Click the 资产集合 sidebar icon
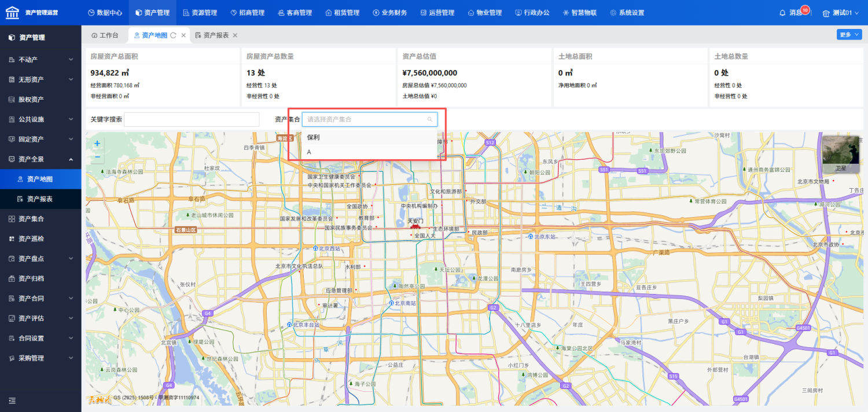The width and height of the screenshot is (868, 412). pyautogui.click(x=12, y=219)
